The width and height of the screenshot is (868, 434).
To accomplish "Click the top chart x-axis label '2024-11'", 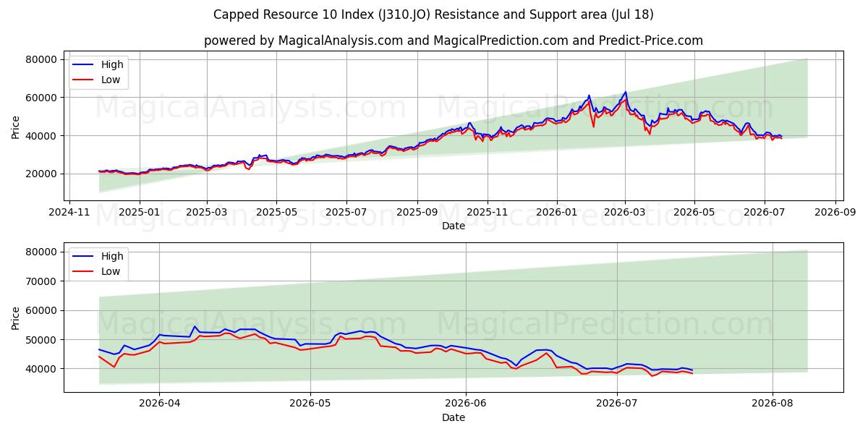I will pos(69,213).
